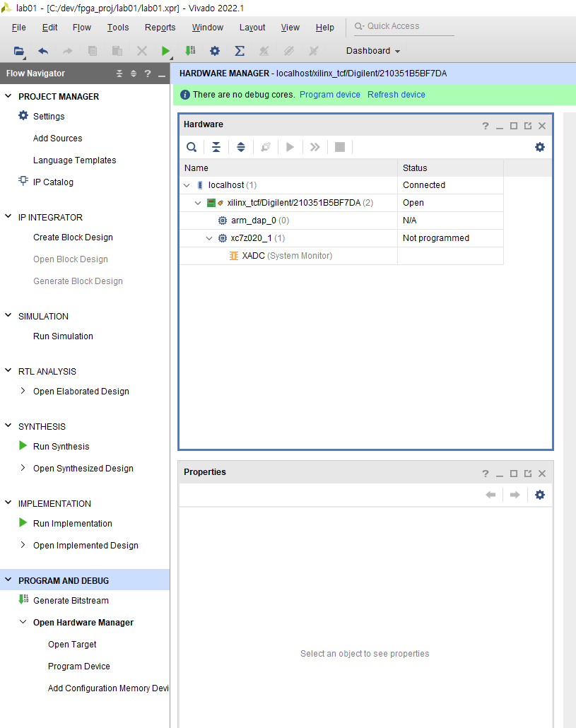Click Hardware panel help question mark

[486, 126]
